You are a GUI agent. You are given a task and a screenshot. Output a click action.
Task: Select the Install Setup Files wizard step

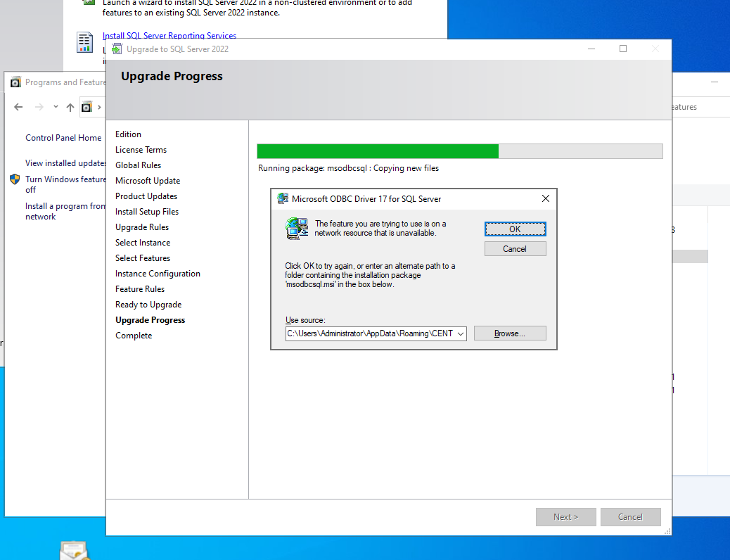click(147, 212)
